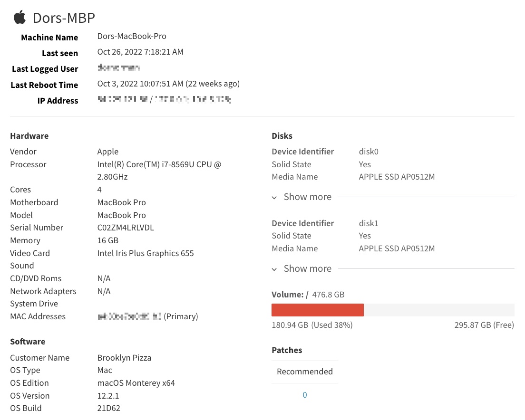Select vendor value Apple

coord(108,152)
